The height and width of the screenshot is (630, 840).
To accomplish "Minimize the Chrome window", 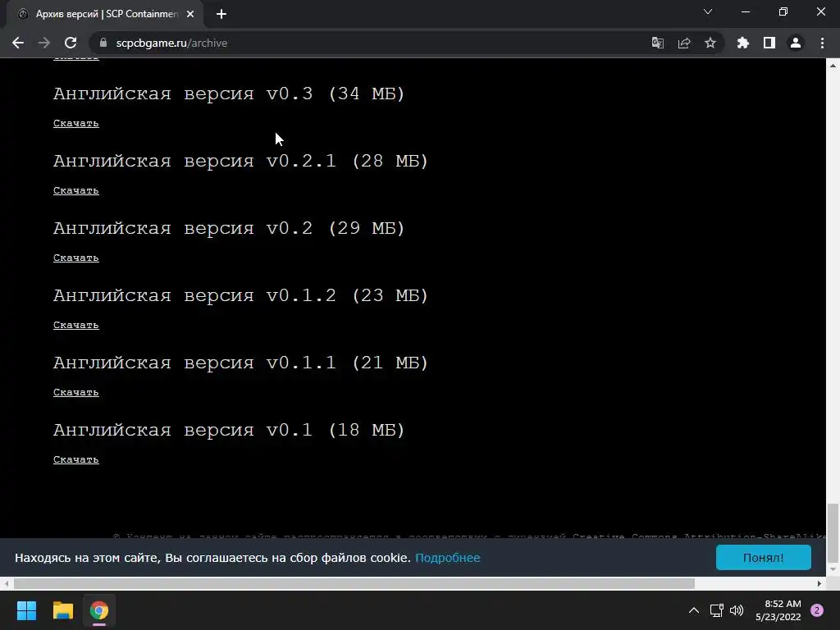I will (x=745, y=11).
